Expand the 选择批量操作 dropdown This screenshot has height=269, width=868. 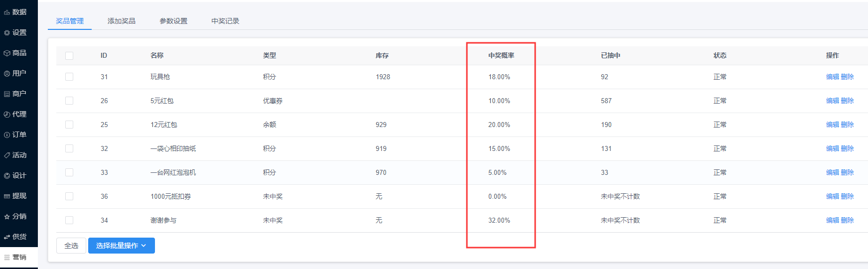(122, 246)
